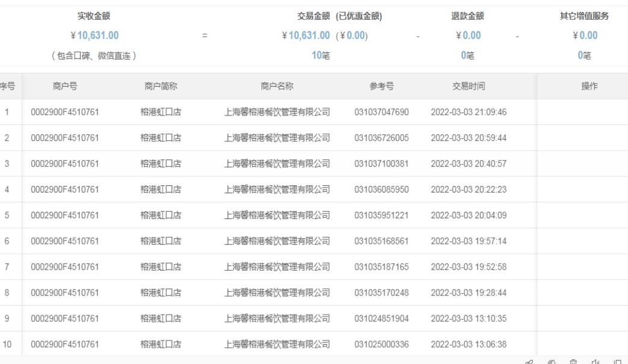Select row 10 with reference 031025000336
The width and height of the screenshot is (628, 364).
click(x=381, y=344)
